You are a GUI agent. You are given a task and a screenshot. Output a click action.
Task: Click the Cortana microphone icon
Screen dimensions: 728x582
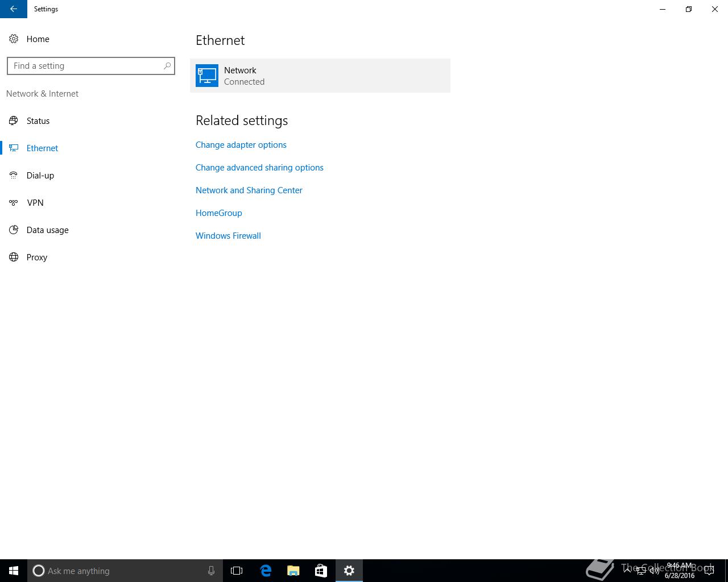tap(211, 571)
